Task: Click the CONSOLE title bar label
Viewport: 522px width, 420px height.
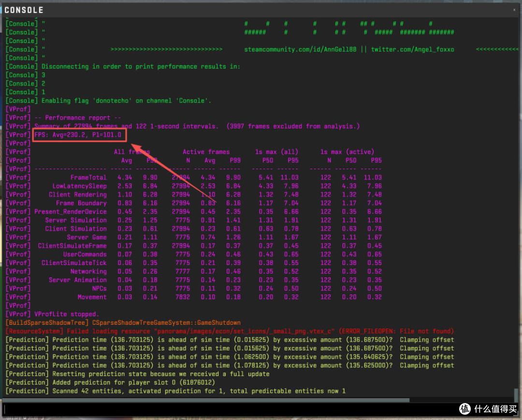Action: pyautogui.click(x=24, y=10)
